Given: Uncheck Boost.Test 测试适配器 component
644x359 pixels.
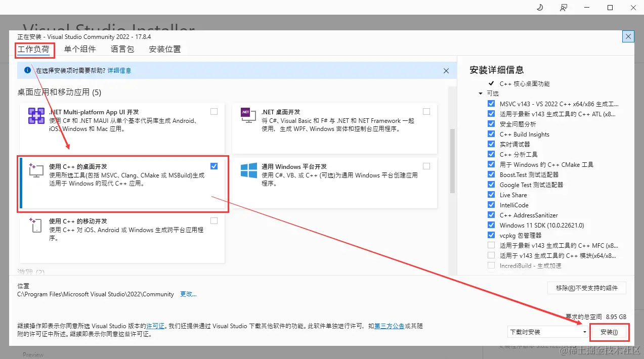Looking at the screenshot, I should [x=491, y=174].
